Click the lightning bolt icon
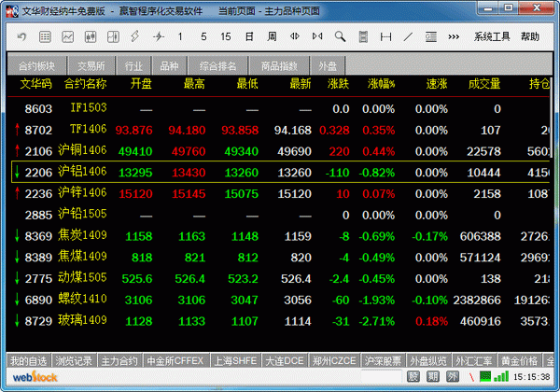This screenshot has height=392, width=560. point(135,36)
